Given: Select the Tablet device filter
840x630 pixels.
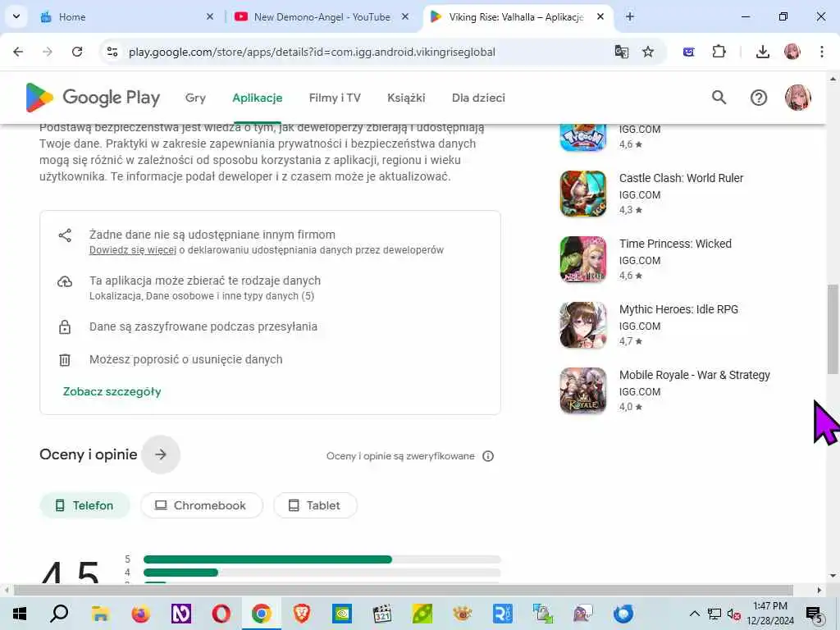Looking at the screenshot, I should pyautogui.click(x=315, y=505).
